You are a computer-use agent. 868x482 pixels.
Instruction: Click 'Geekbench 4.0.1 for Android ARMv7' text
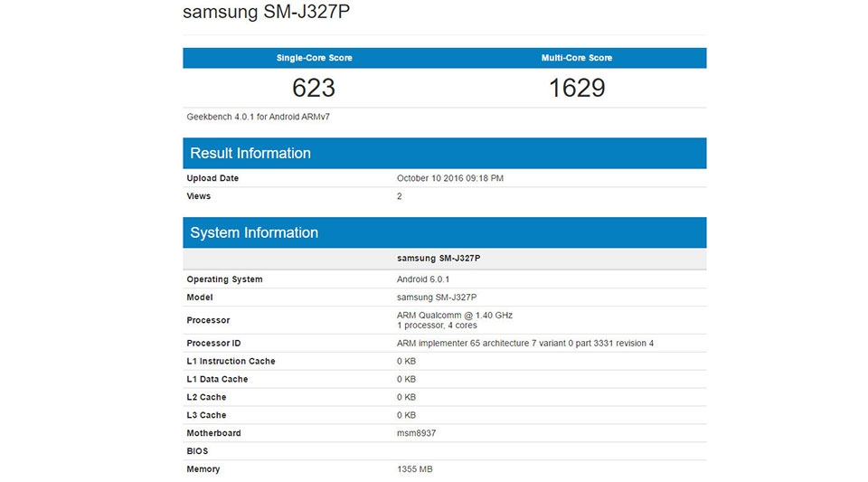pos(258,117)
